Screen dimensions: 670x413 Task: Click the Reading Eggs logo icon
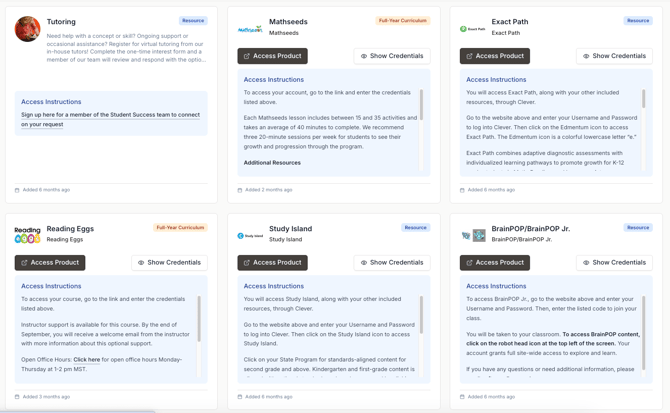[28, 235]
